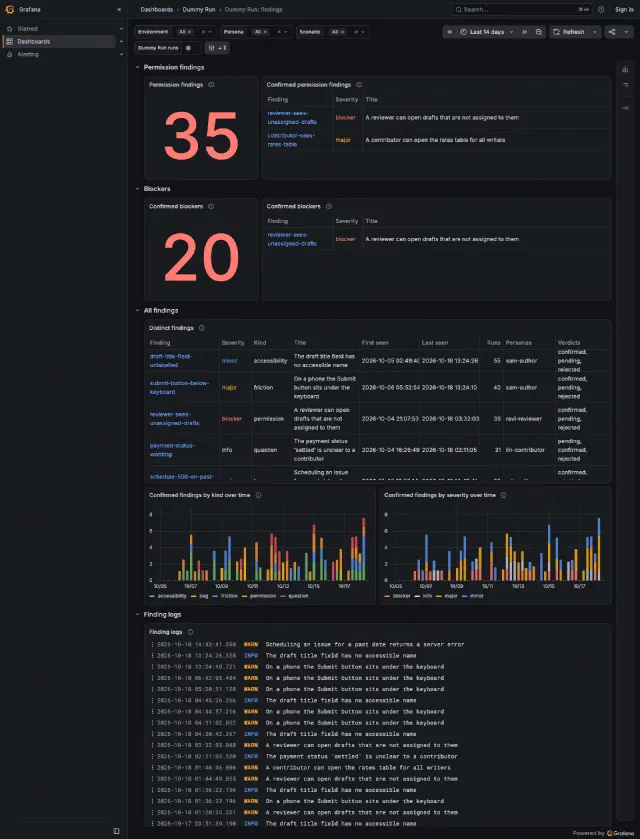Close the navigation menu with X
Screen dimensions: 640x839
click(x=119, y=10)
